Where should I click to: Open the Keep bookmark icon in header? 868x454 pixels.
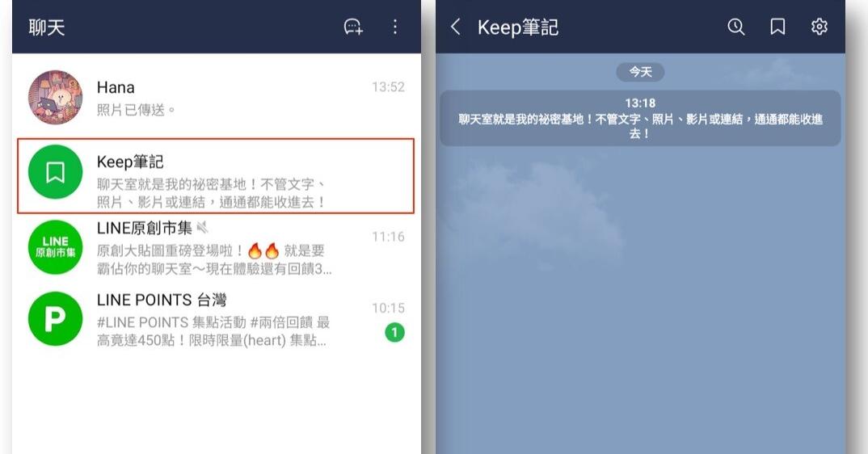[777, 27]
